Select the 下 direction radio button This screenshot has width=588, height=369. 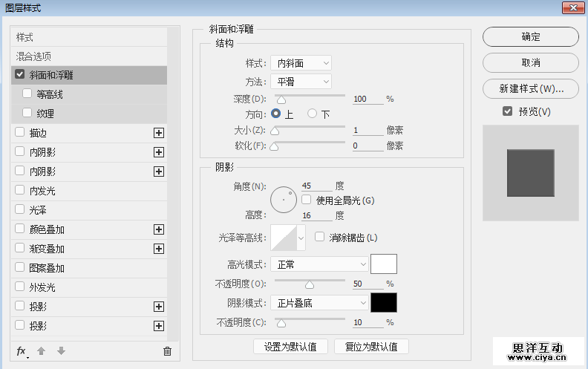point(313,114)
